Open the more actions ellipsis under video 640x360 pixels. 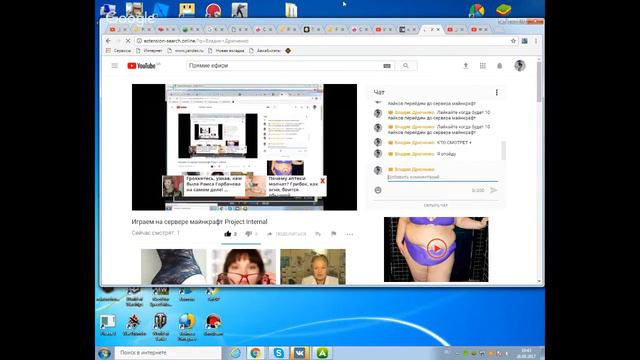[x=349, y=234]
